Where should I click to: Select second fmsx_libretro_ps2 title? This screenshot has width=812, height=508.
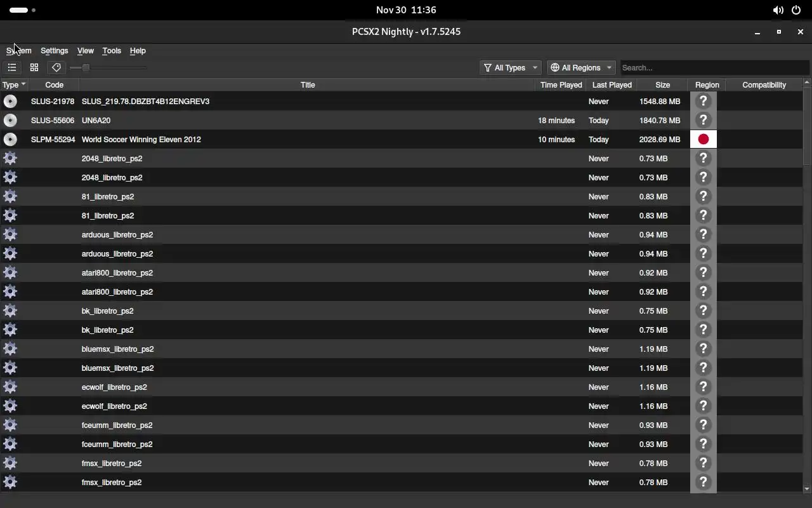coord(112,482)
